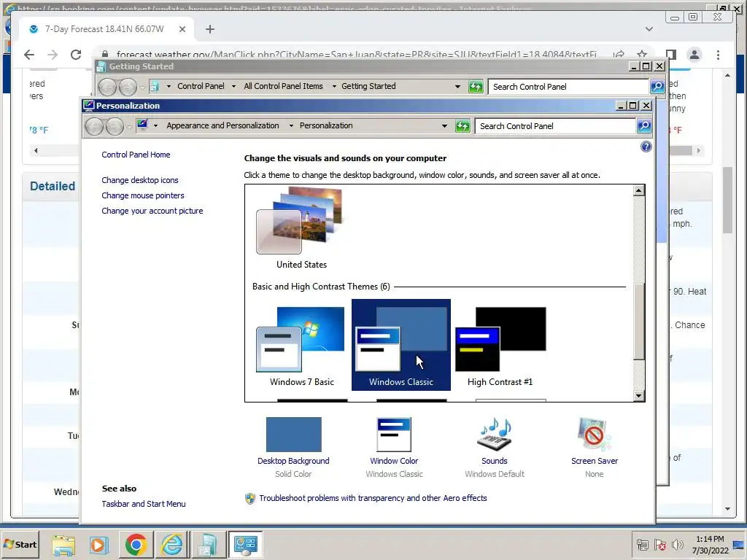Screen dimensions: 747x560
Task: Go back in Chrome browser
Action: click(x=29, y=55)
